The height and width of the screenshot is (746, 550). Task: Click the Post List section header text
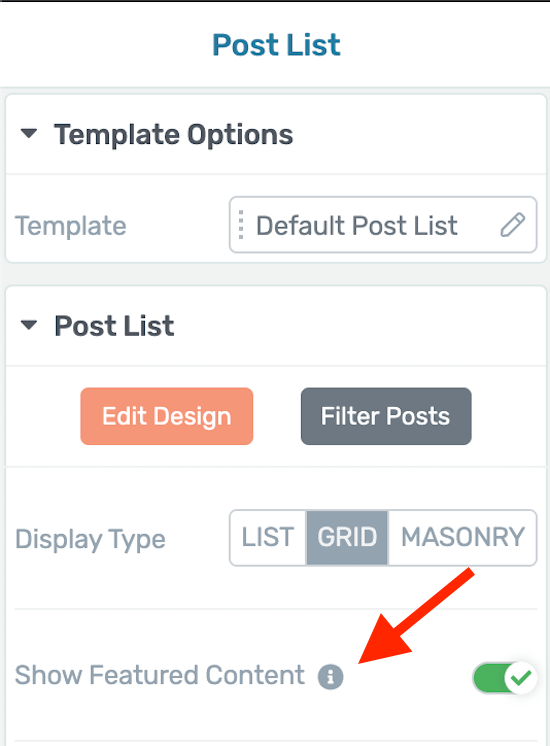point(114,326)
